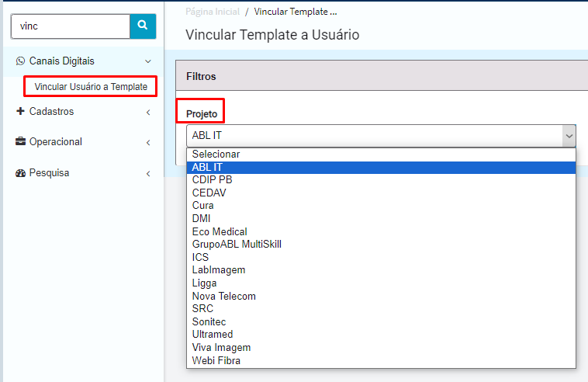The image size is (588, 382).
Task: Choose Eco Medical from project list
Action: (381, 231)
